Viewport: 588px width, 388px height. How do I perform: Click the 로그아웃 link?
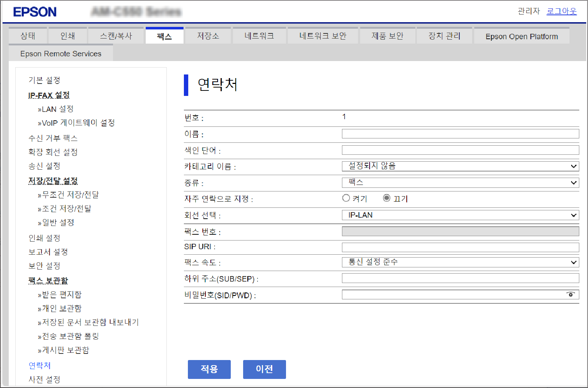pos(561,11)
